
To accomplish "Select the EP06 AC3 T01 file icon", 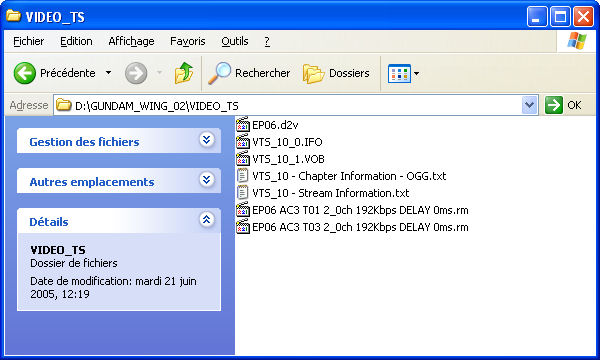I will pos(243,210).
